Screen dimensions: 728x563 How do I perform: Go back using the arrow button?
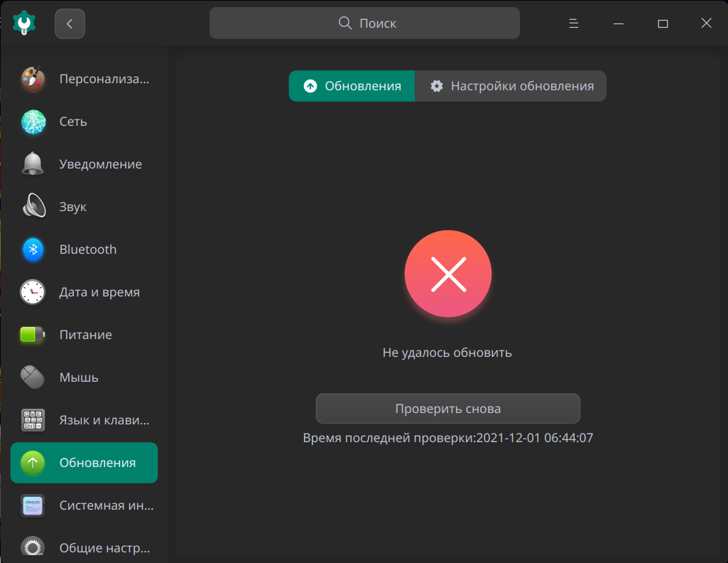click(69, 23)
